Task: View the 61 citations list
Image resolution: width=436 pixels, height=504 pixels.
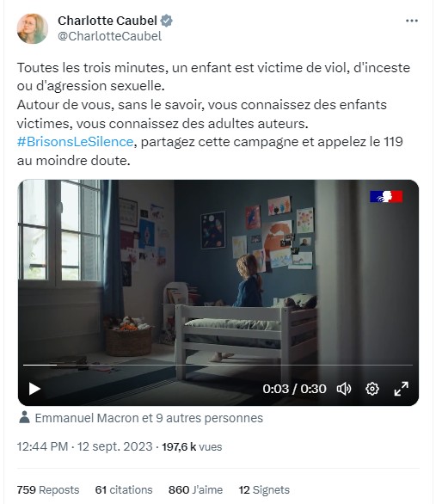Action: pyautogui.click(x=124, y=490)
